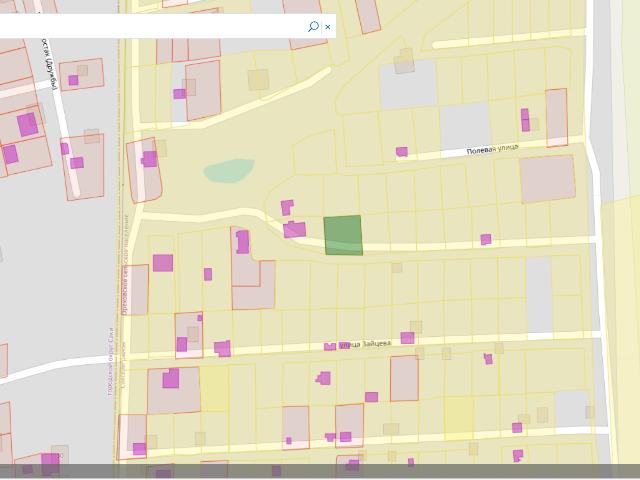Click the улица Зайцева street label
This screenshot has width=640, height=480.
click(x=365, y=344)
